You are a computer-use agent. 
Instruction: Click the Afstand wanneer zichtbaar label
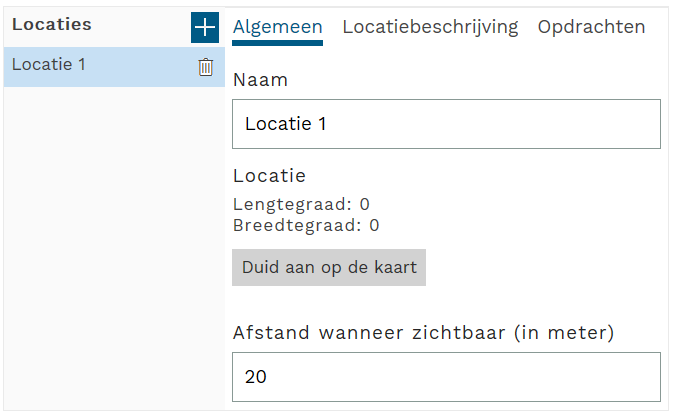coord(423,333)
